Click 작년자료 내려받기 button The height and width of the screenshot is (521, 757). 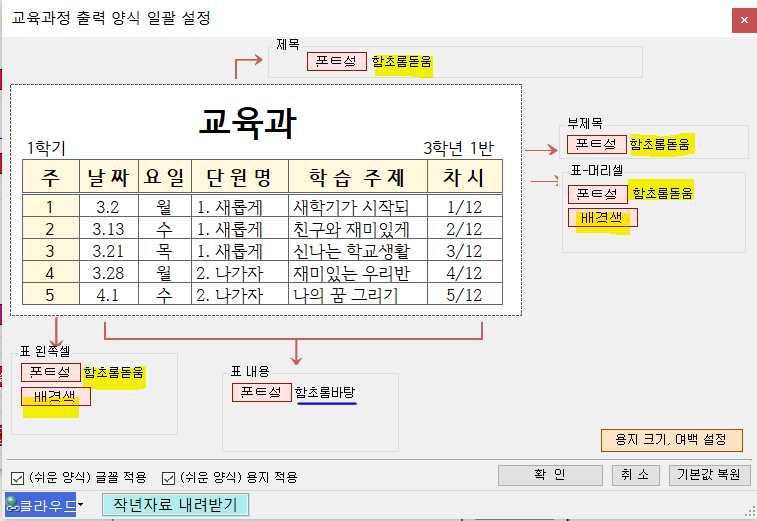click(175, 505)
